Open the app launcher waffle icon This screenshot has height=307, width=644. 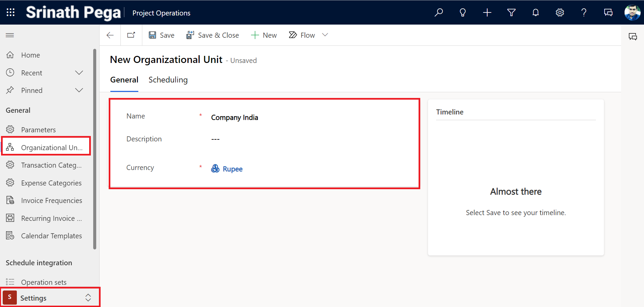(10, 12)
